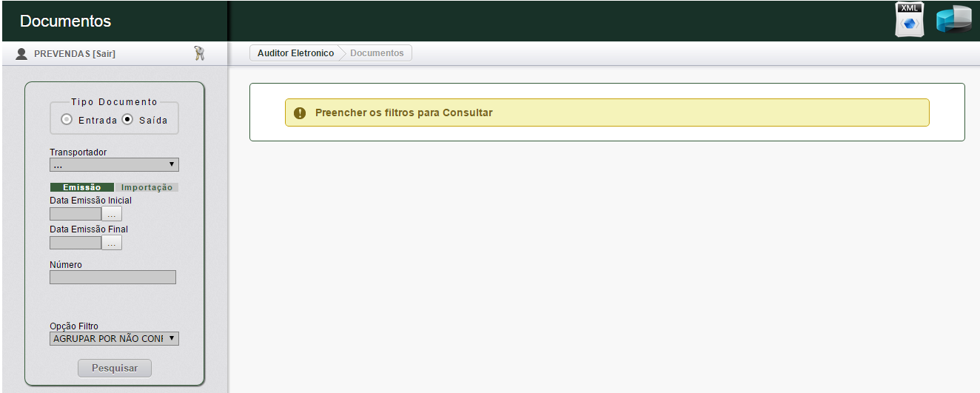Select the Entrada radio button
This screenshot has height=393, width=980.
tap(67, 120)
